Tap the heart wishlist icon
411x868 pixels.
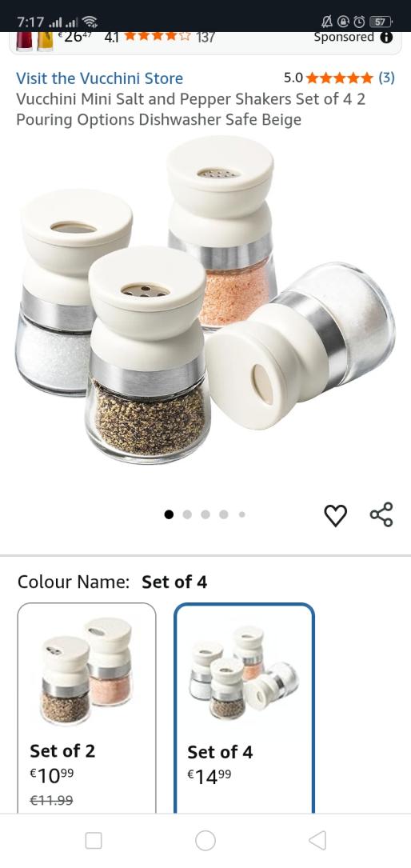click(x=335, y=515)
